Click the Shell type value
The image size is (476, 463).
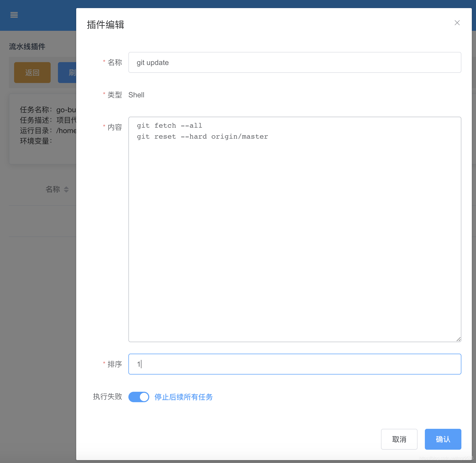(x=136, y=95)
